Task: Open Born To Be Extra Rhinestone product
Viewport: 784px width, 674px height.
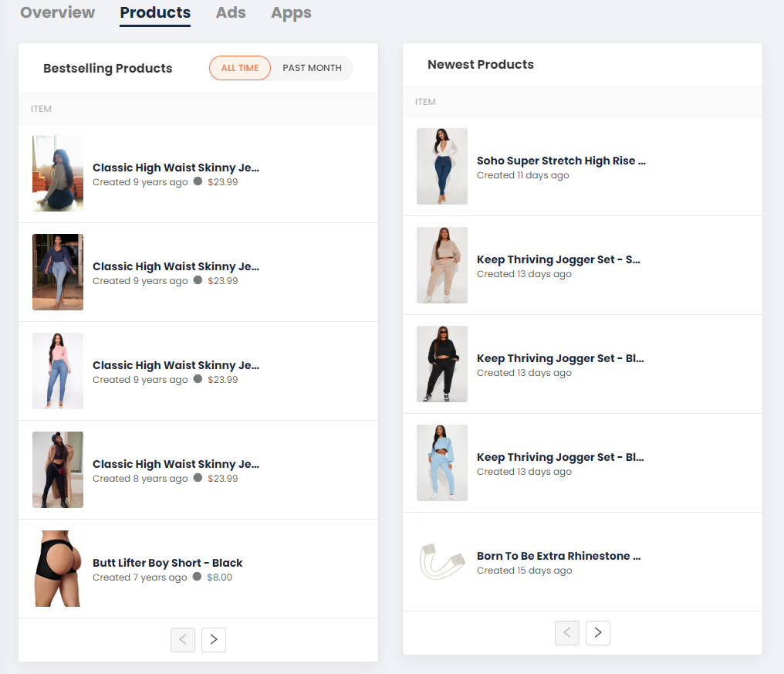Action: tap(559, 556)
